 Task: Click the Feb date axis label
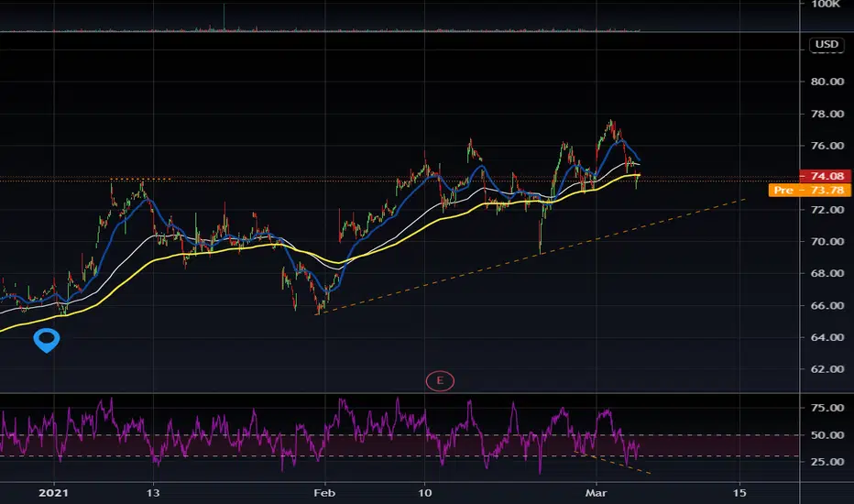(324, 493)
